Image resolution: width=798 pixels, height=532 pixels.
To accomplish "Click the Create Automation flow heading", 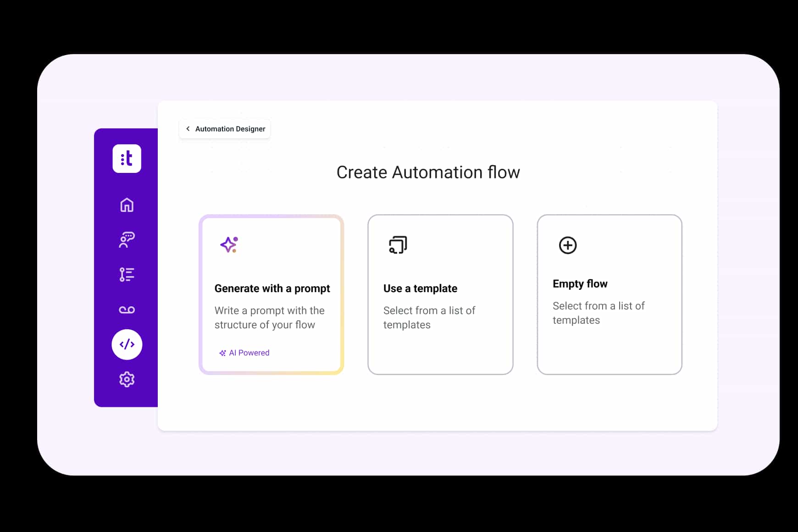I will point(428,172).
